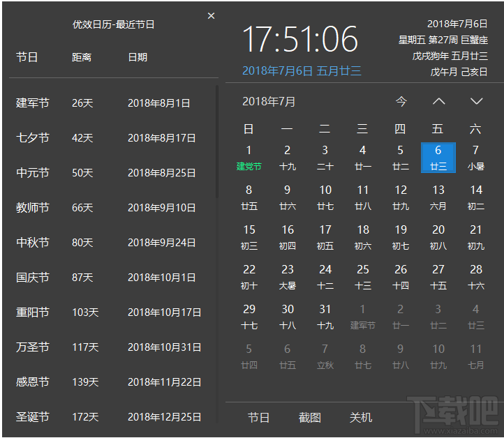Select July 1 建党节 date
Image resolution: width=504 pixels, height=438 pixels.
point(249,158)
